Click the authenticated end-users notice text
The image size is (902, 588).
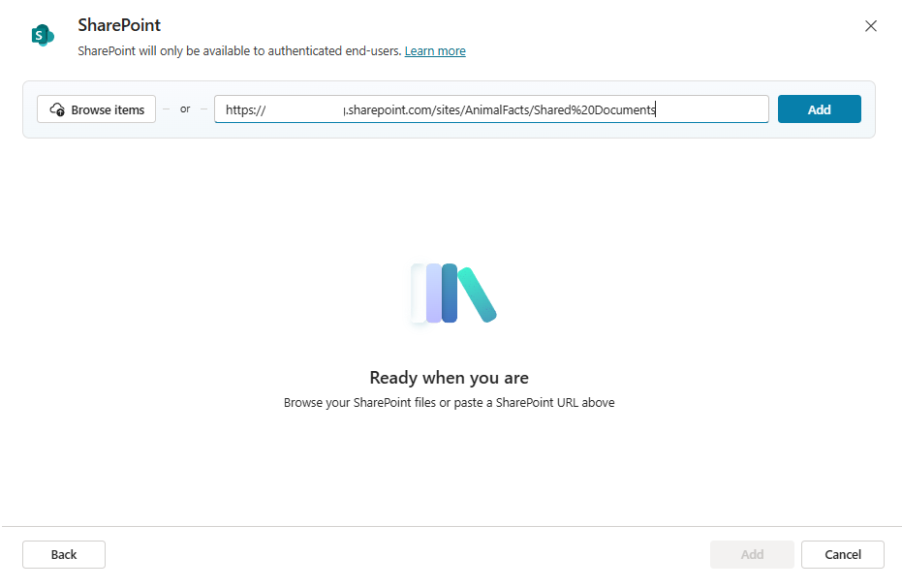(x=239, y=51)
